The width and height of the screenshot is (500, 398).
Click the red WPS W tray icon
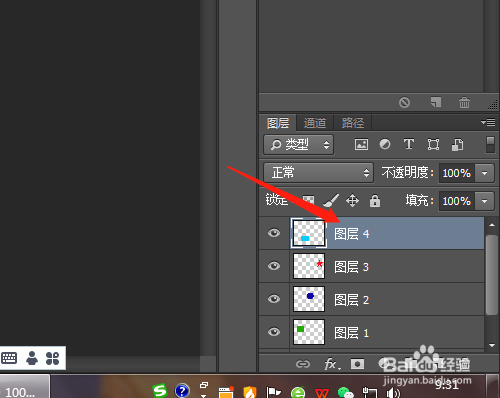[x=322, y=393]
